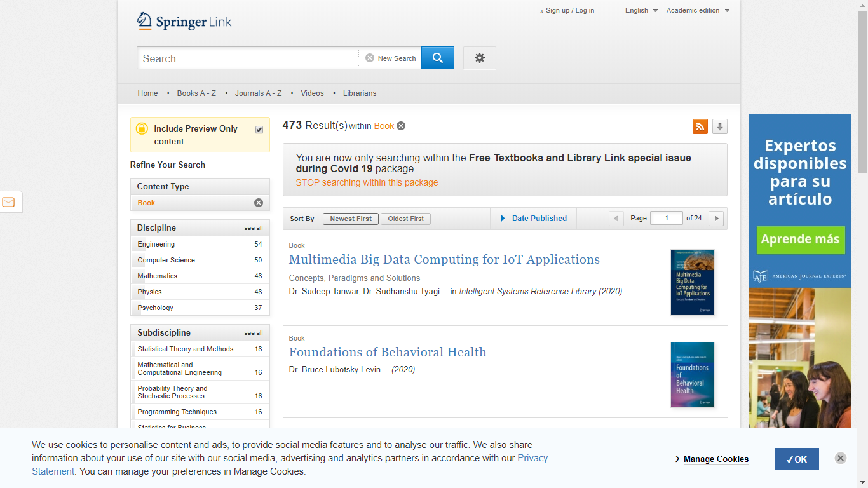Sort results by Oldest First
The width and height of the screenshot is (868, 488).
click(x=405, y=219)
